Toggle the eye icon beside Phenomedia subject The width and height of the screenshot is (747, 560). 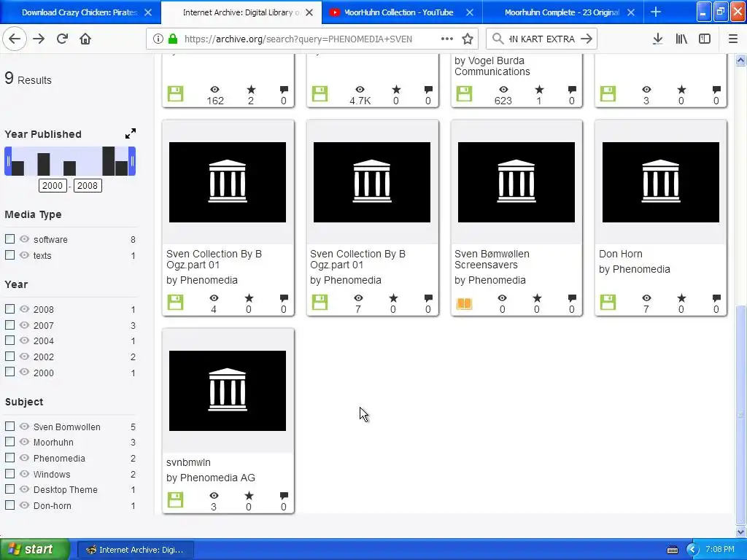[24, 458]
